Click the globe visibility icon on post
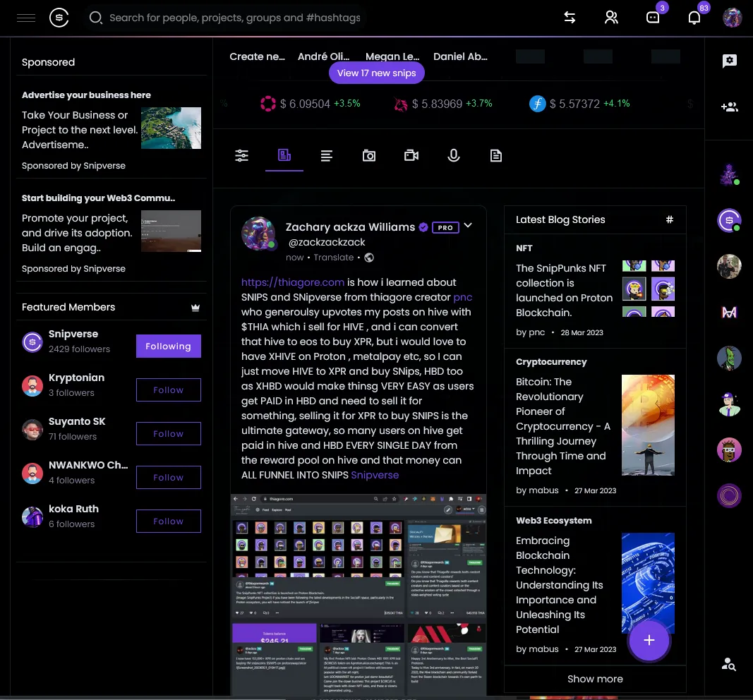Screen dimensions: 753x700 tap(369, 258)
